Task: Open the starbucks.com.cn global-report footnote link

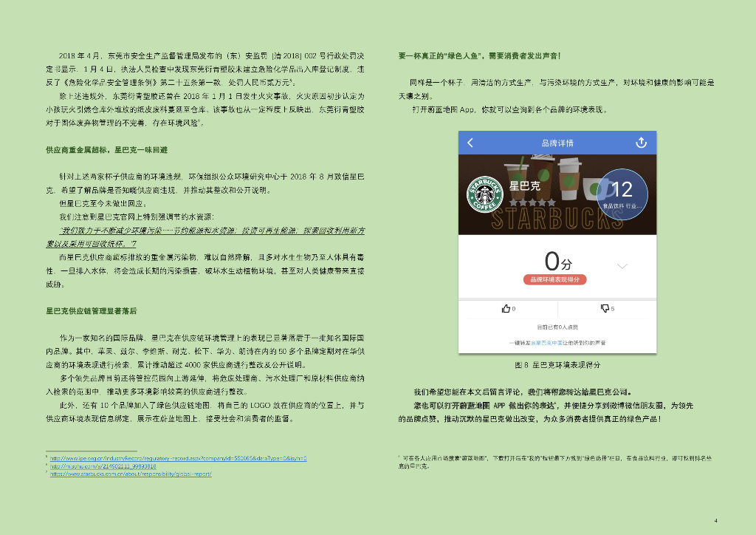Action: coord(131,474)
